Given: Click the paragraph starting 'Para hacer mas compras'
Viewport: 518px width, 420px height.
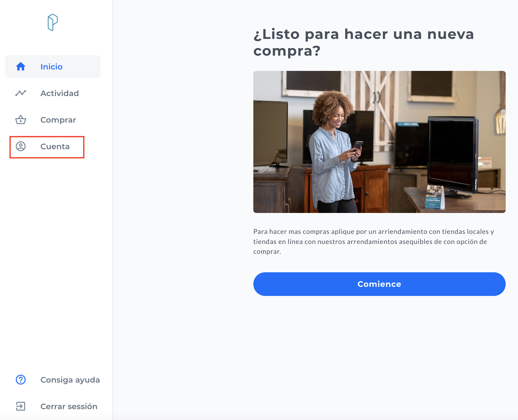Looking at the screenshot, I should [374, 242].
